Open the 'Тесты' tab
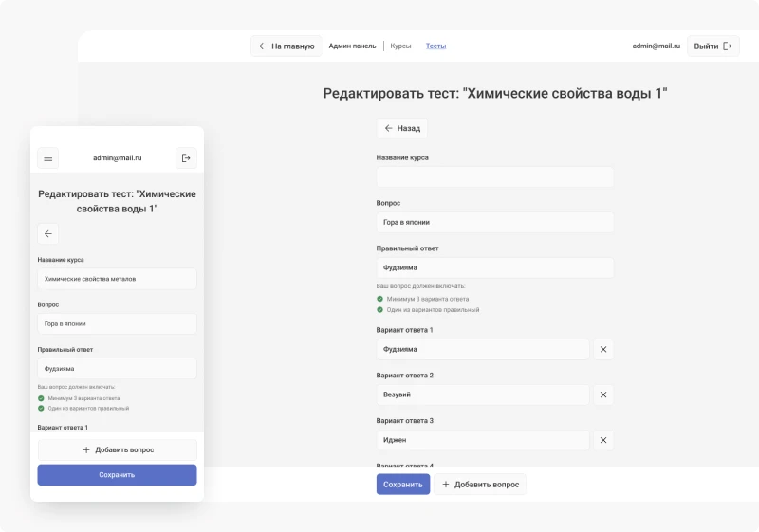The image size is (759, 532). (435, 46)
